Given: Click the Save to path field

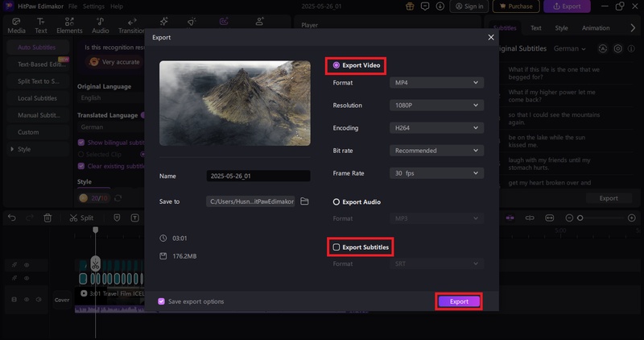Looking at the screenshot, I should coord(250,201).
